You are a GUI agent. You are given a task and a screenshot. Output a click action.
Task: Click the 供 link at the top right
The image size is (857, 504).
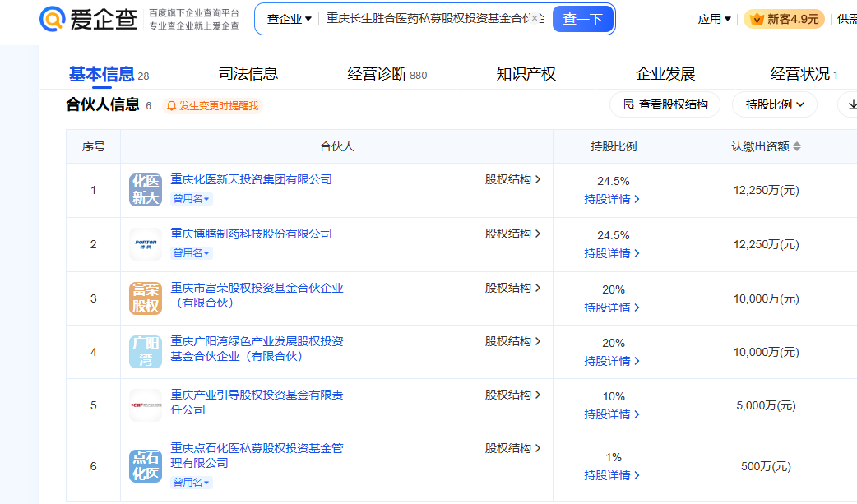click(847, 19)
